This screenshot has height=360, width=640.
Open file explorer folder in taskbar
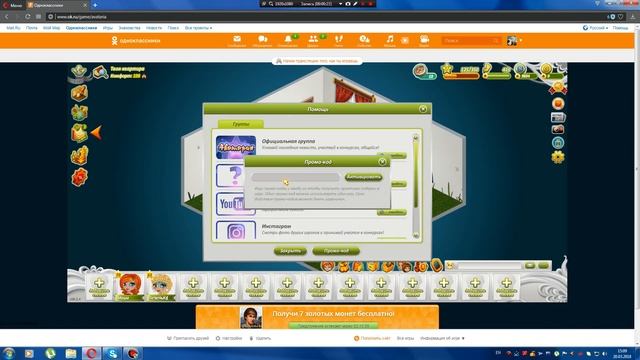(x=71, y=353)
